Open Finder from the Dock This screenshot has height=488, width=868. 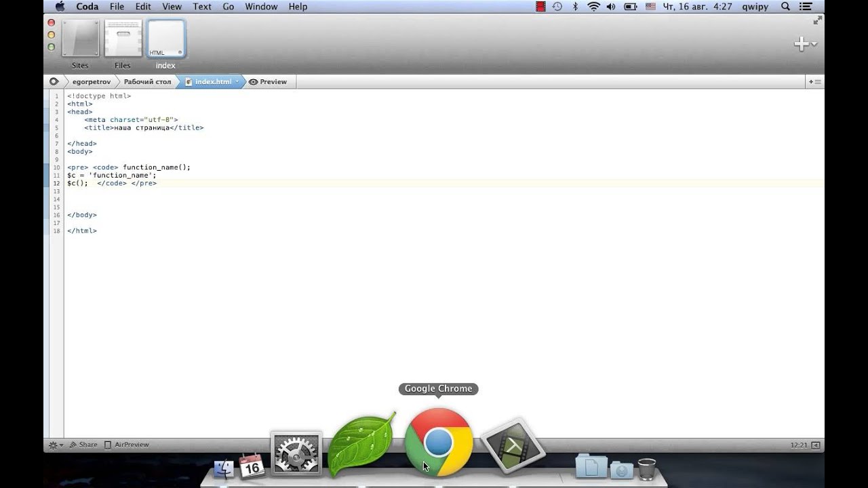click(x=224, y=468)
